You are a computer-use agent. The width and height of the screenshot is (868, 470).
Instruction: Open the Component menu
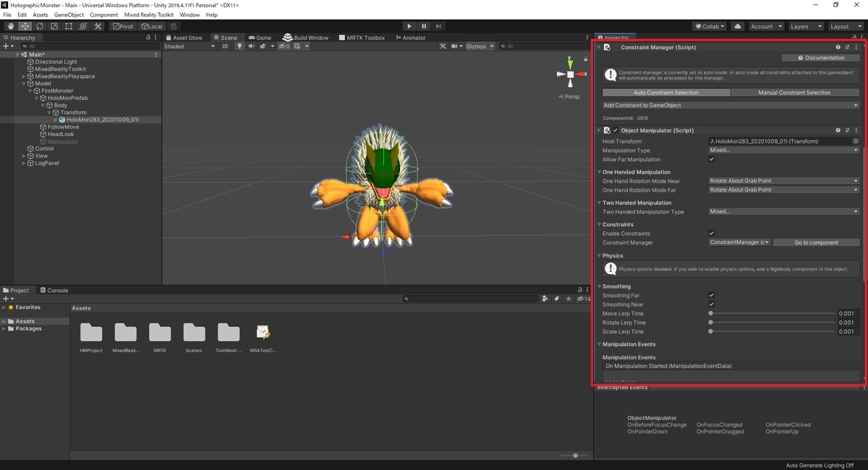coord(104,14)
